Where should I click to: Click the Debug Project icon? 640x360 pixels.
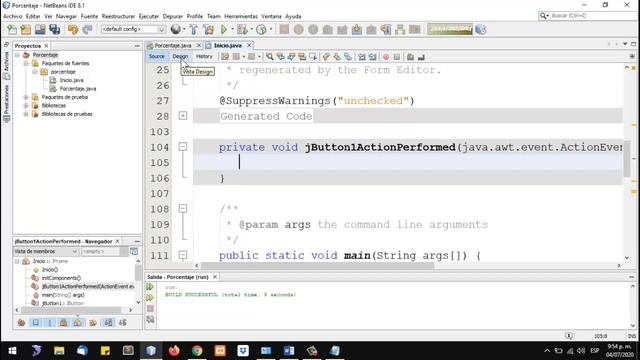click(x=242, y=29)
